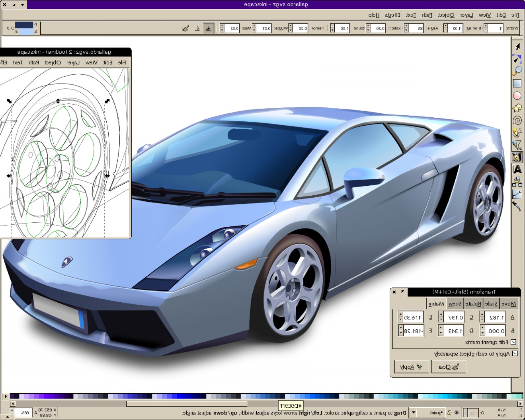Click the horizontal canvas scrollbar thumb
525x420 pixels.
point(187,404)
